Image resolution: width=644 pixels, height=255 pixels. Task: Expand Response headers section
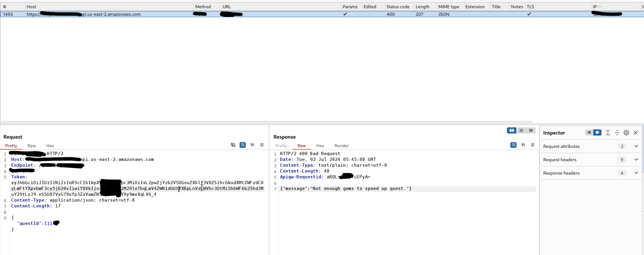636,173
